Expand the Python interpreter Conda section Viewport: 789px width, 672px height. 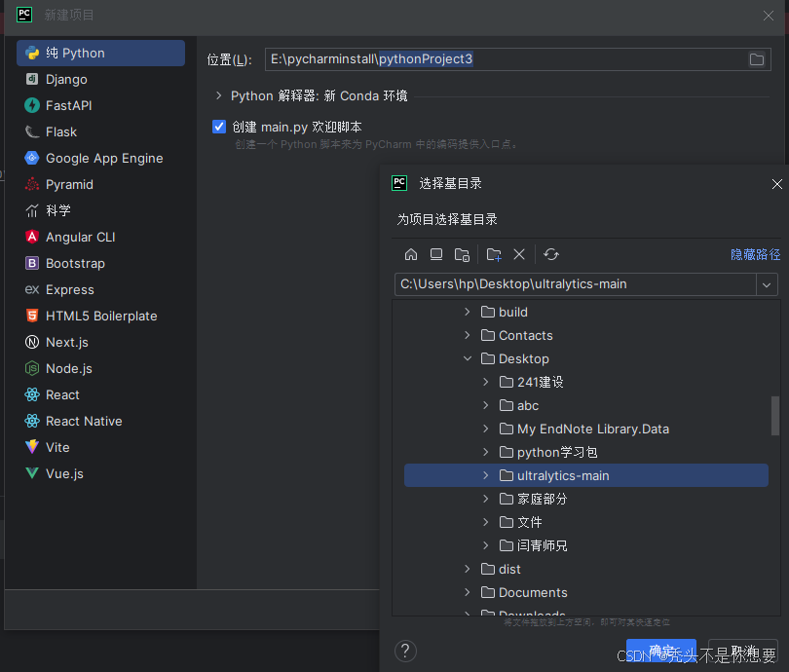click(218, 95)
